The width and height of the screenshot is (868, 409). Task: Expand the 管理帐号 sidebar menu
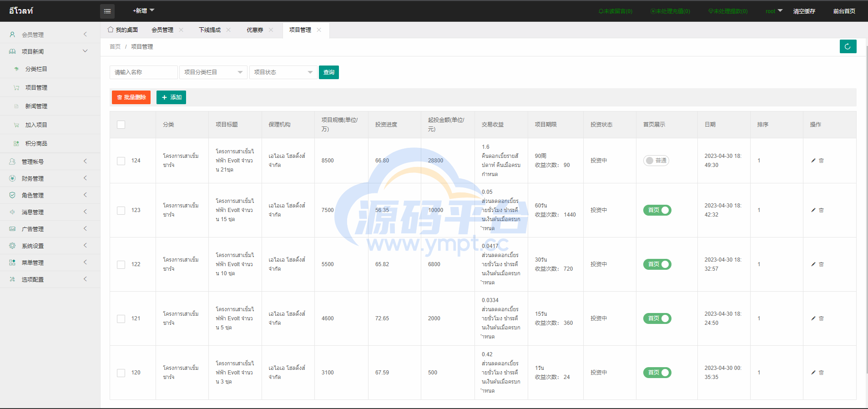tap(50, 162)
